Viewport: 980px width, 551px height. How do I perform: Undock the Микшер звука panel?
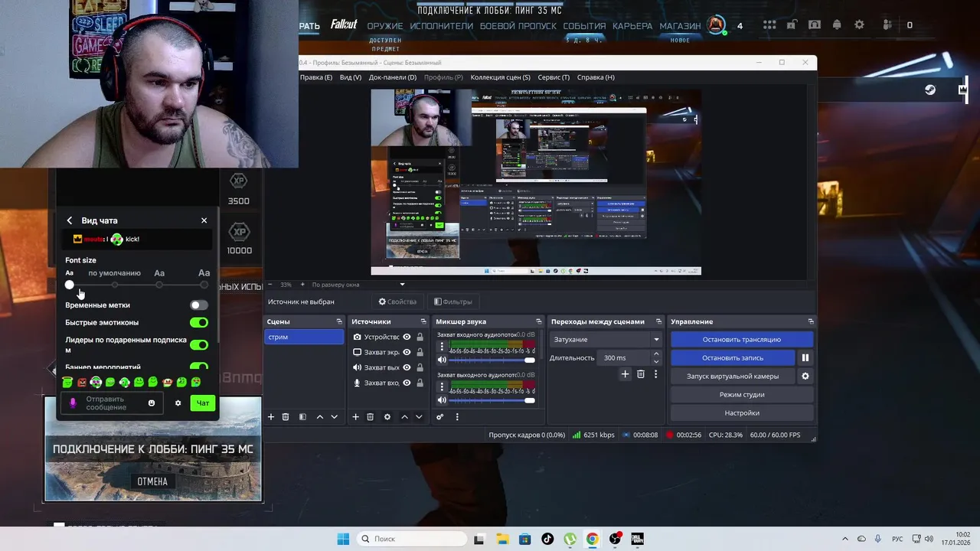pyautogui.click(x=538, y=321)
